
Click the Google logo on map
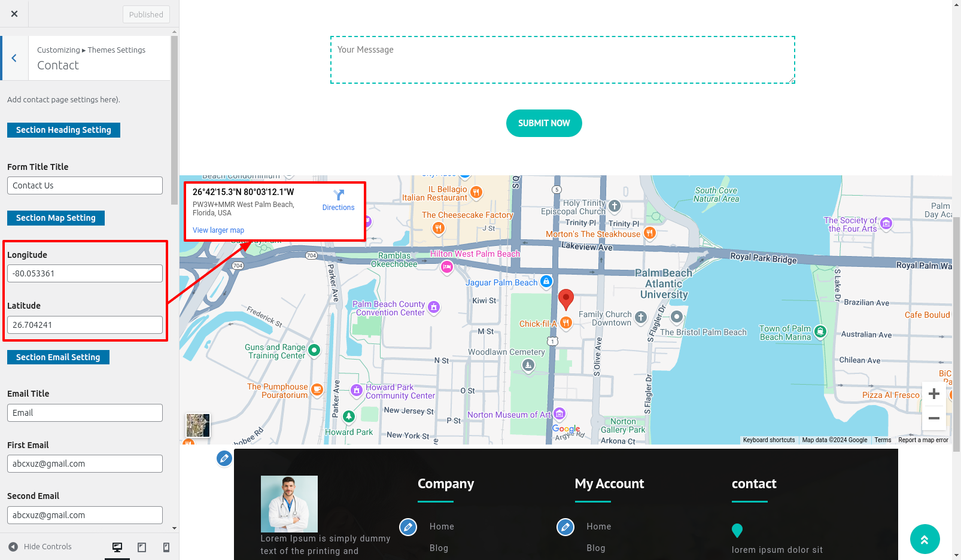pos(566,429)
